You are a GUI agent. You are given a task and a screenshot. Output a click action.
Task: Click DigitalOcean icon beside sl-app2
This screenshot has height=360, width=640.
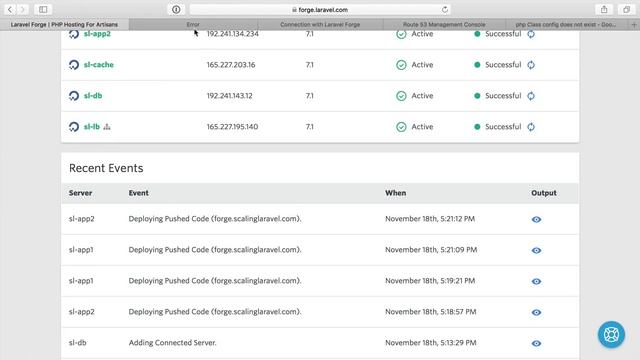74,34
